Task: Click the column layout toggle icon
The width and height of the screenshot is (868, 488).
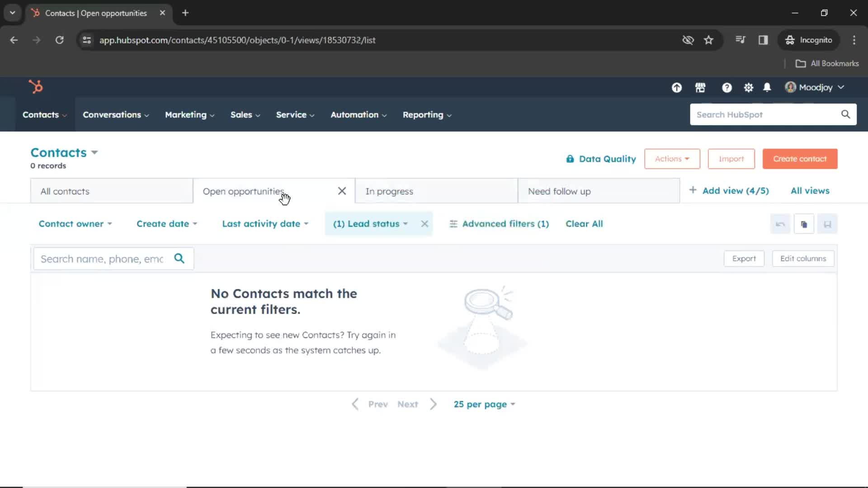Action: (827, 224)
